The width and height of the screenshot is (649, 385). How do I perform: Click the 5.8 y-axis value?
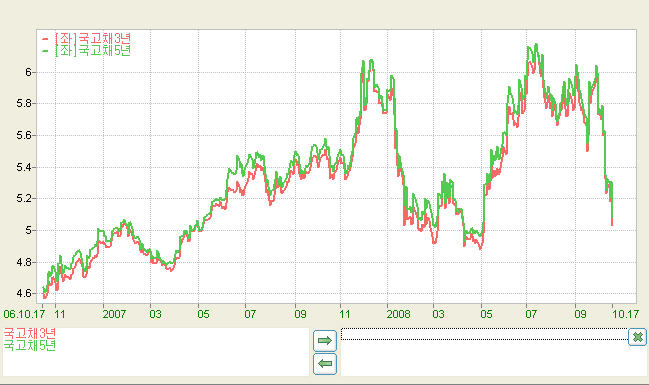point(24,103)
